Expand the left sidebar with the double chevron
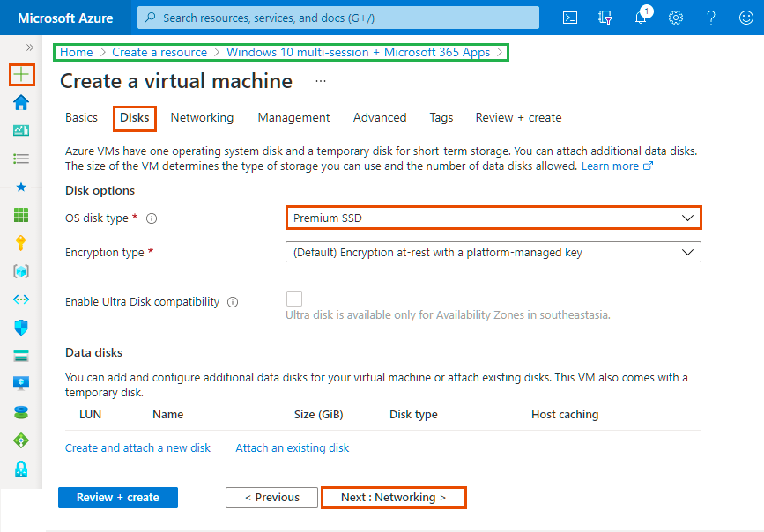Image resolution: width=764 pixels, height=532 pixels. point(30,48)
